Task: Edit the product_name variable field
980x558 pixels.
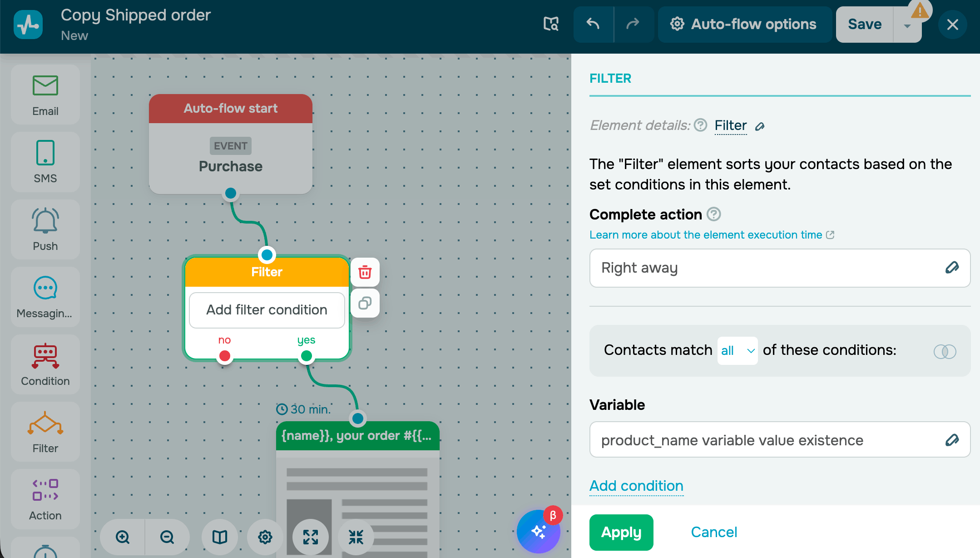Action: (952, 440)
